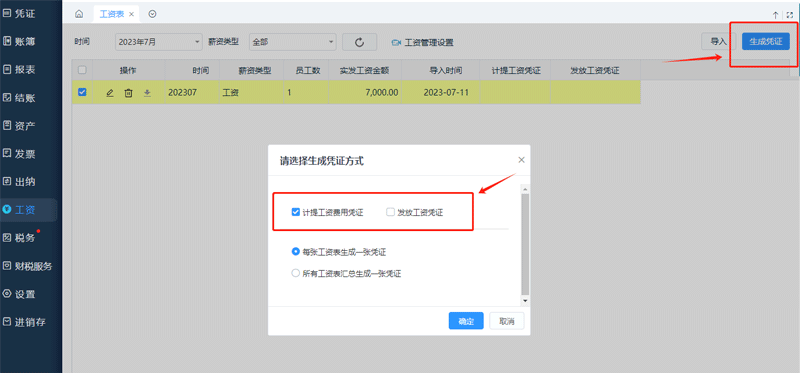Close the 请选择生成凭证方式 dialog
Viewport: 800px width, 373px height.
tap(521, 160)
